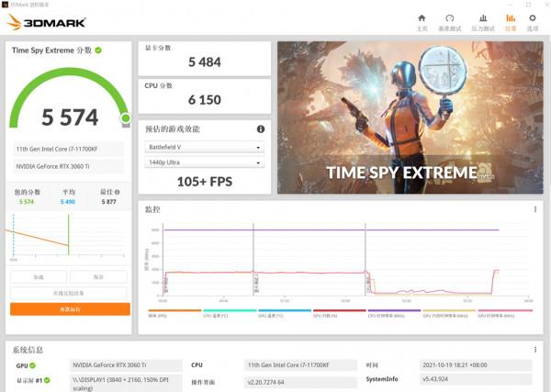The height and width of the screenshot is (392, 551).
Task: Click the purple CPU clock line in 监控 graph
Action: 331,230
